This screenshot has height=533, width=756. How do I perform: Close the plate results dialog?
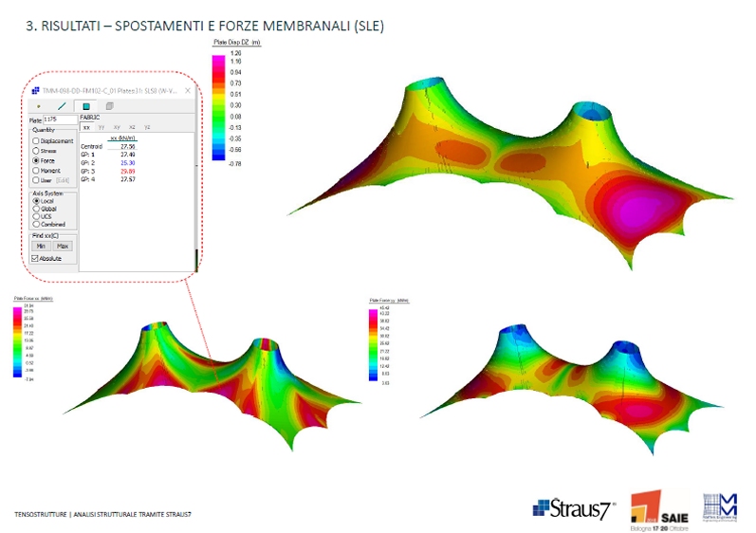click(x=188, y=90)
